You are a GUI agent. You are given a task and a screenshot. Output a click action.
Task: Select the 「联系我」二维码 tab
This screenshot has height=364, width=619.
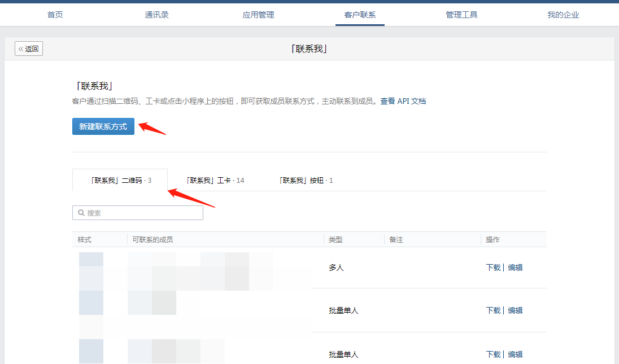[x=120, y=181]
